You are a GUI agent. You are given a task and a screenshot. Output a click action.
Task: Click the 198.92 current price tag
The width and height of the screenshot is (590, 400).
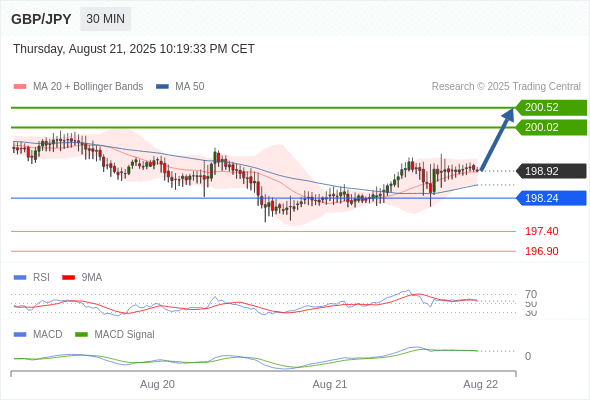click(x=551, y=171)
